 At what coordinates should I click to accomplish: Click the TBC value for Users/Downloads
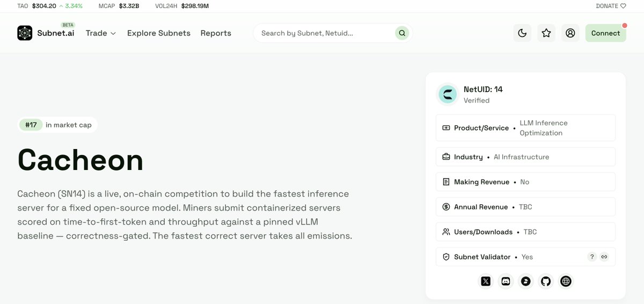tap(530, 232)
